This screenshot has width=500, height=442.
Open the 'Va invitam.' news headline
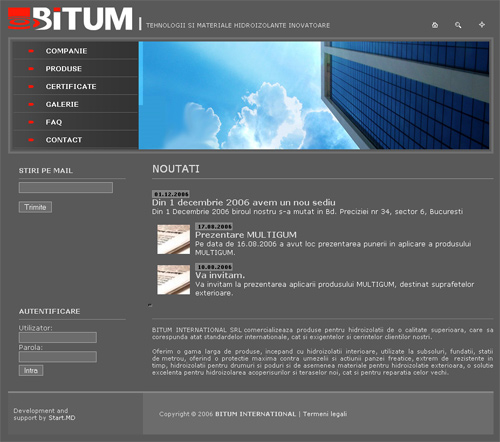(220, 275)
